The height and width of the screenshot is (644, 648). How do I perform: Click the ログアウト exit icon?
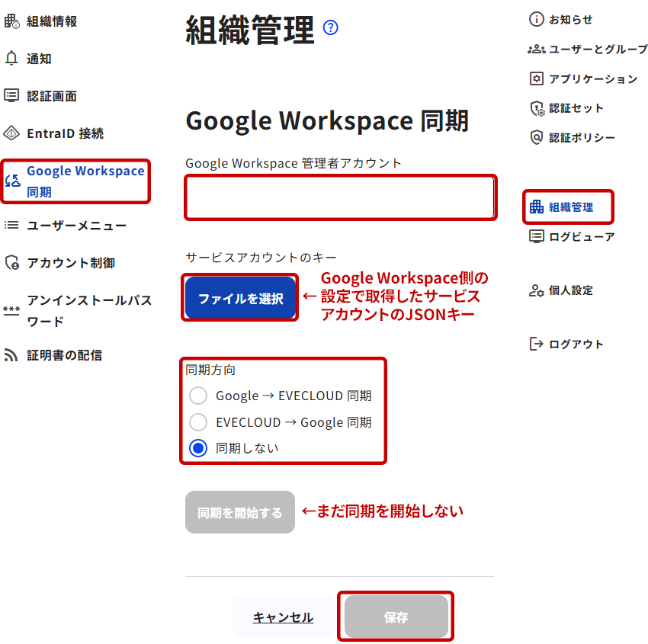tap(537, 344)
